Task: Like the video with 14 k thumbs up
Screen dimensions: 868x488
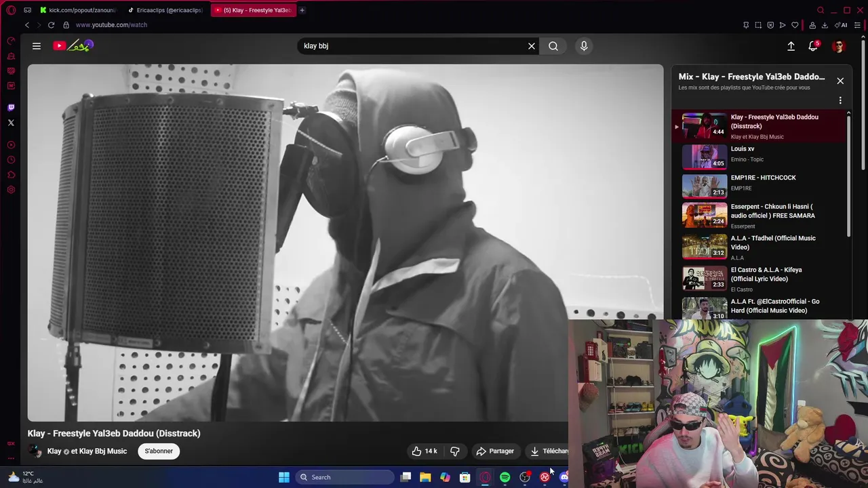Action: tap(425, 451)
